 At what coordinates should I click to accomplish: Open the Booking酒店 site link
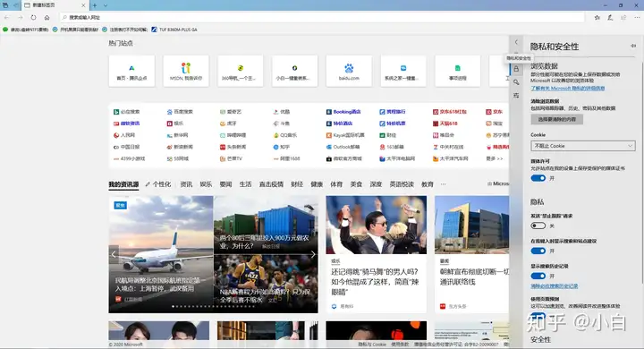point(343,111)
